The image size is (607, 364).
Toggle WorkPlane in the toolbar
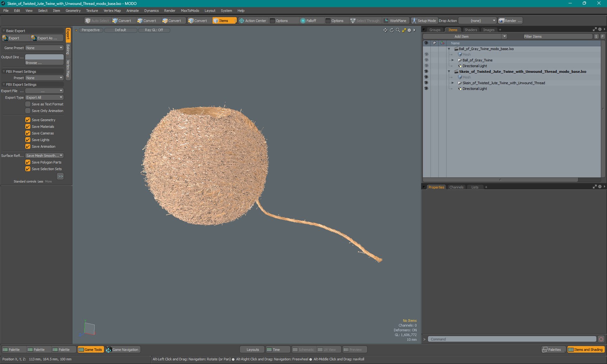(x=395, y=21)
